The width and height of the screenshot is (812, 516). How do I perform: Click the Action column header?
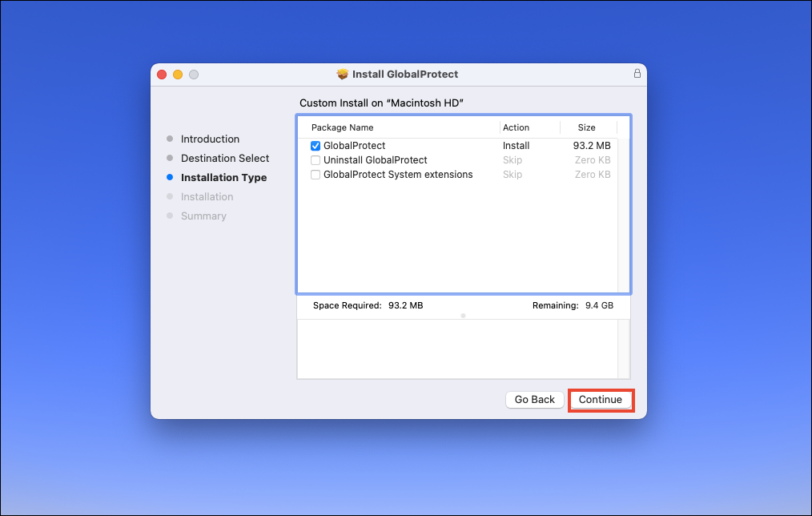pos(516,127)
